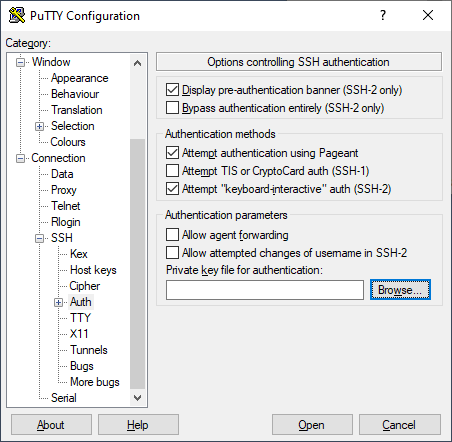Toggle Attempt authentication using Pageant
The image size is (452, 442).
[x=172, y=153]
